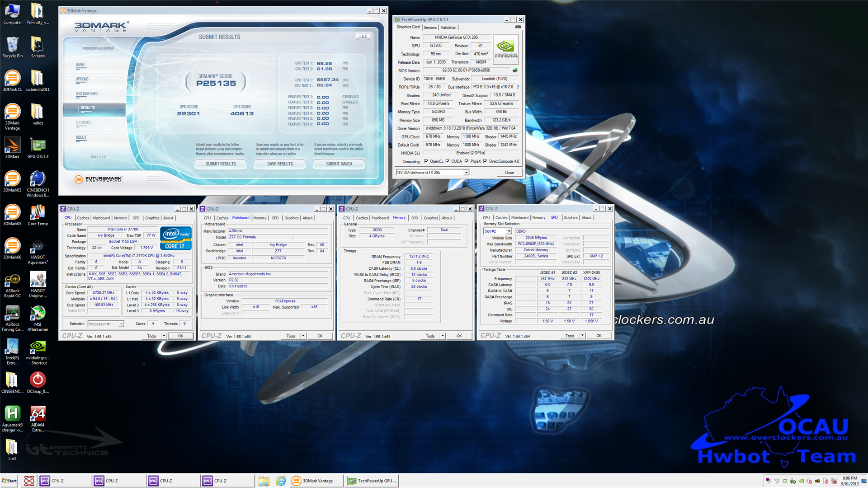Image resolution: width=868 pixels, height=488 pixels.
Task: Click the P25135 3DMark score value
Action: 216,83
